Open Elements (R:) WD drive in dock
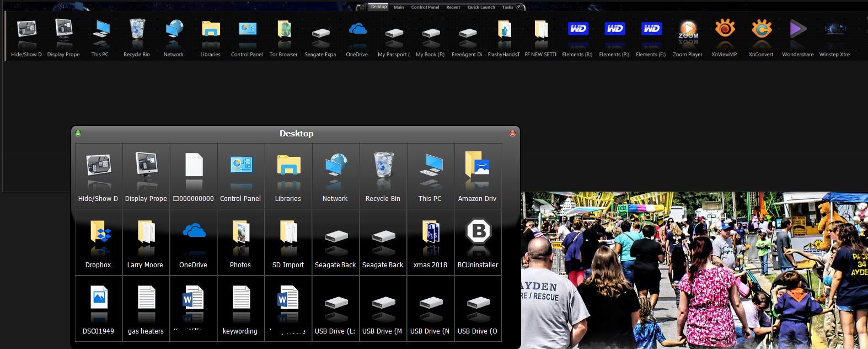Viewport: 868px width, 349px height. pos(577,31)
